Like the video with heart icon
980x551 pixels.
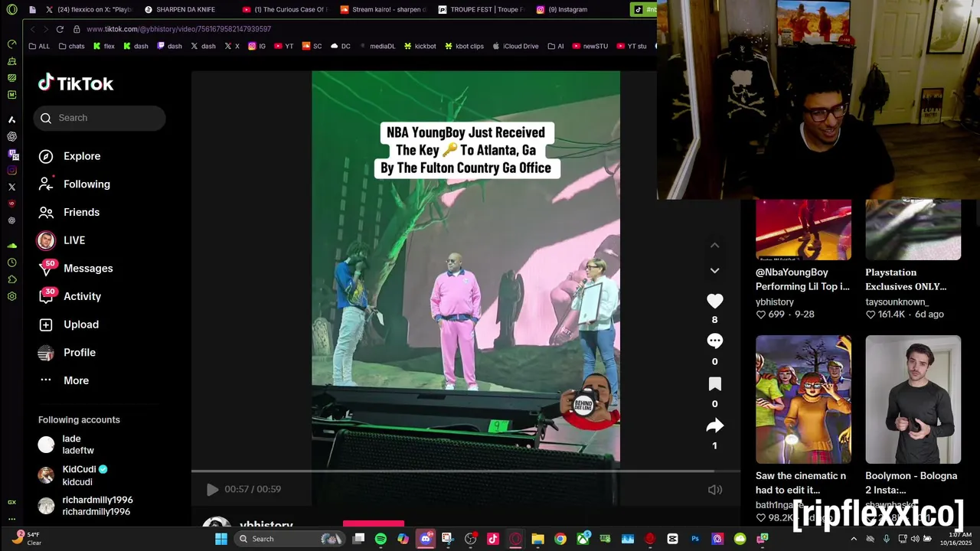pos(714,302)
